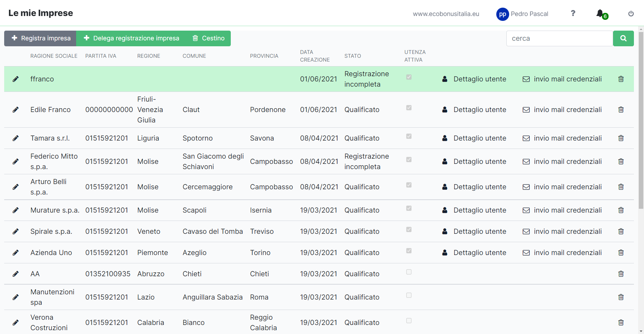Edit Spirale s.p.a. with pencil icon
Viewport: 644px width, 334px height.
(x=16, y=231)
